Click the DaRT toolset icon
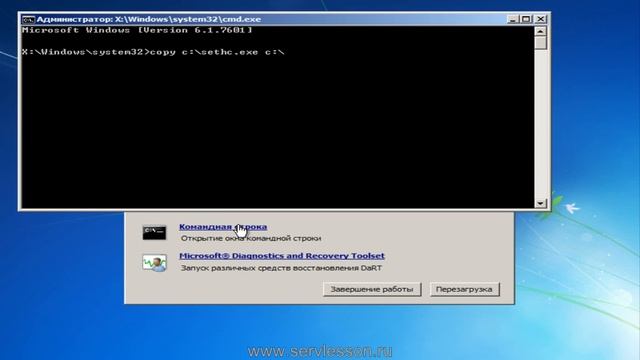 [154, 263]
